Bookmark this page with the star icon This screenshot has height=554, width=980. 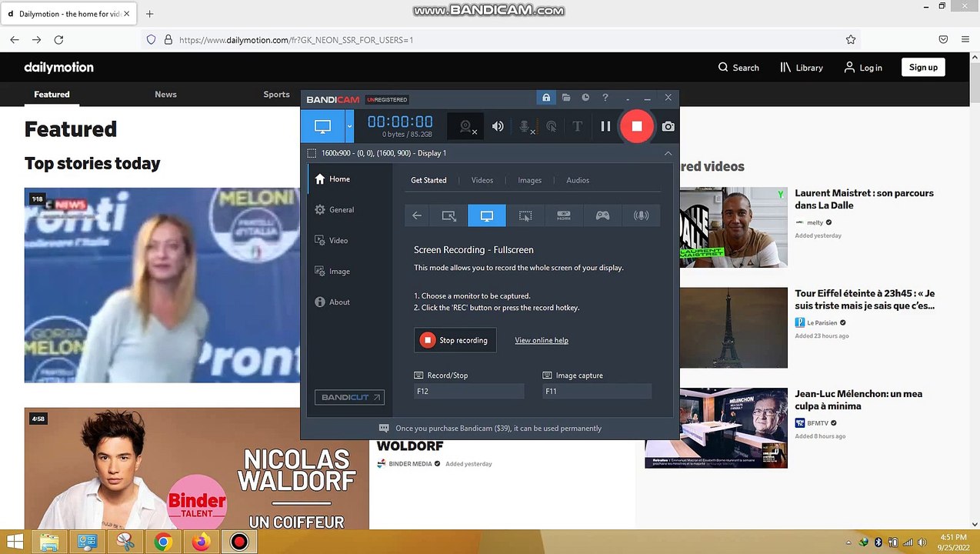(851, 39)
